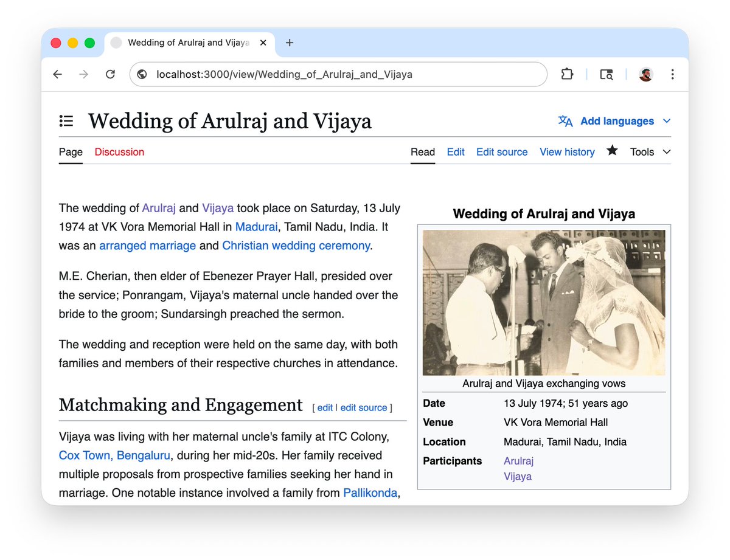Click edit beside Matchmaking and Engagement

(325, 407)
